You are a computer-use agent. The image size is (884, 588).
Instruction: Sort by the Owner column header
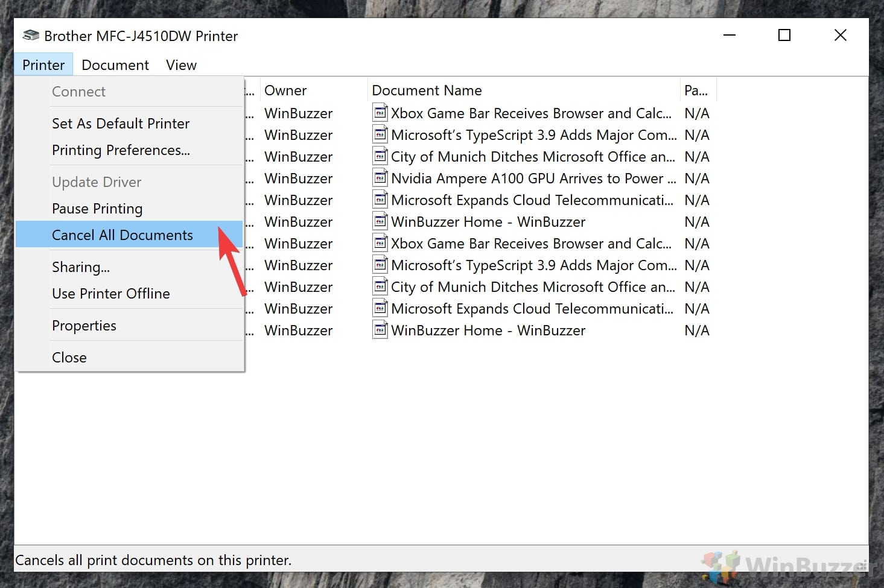pyautogui.click(x=313, y=90)
